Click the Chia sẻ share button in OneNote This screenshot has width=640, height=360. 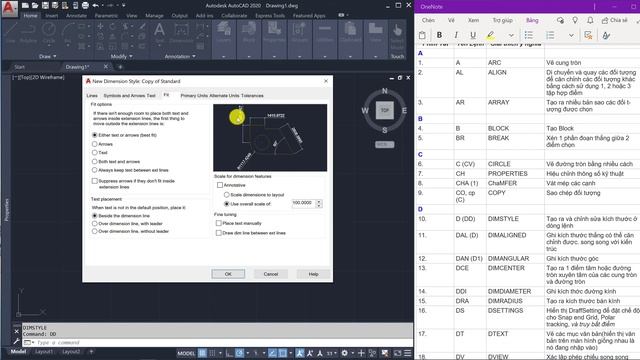[614, 20]
